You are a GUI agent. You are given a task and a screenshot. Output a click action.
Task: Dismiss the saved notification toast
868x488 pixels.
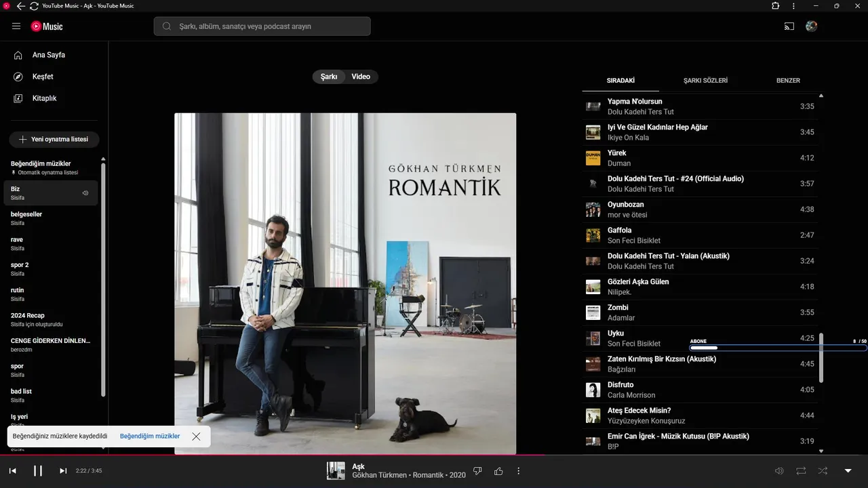coord(196,436)
